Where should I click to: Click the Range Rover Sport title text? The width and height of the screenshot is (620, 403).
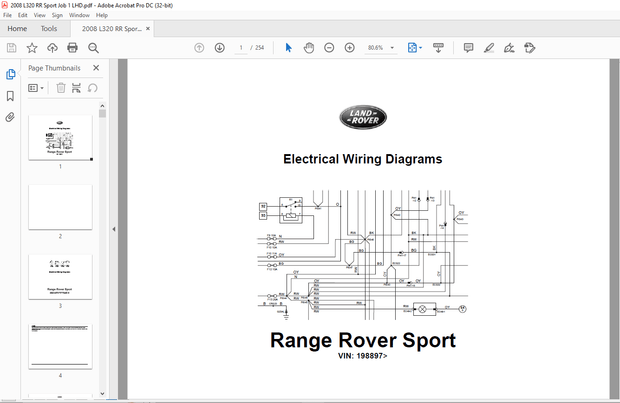pos(363,340)
